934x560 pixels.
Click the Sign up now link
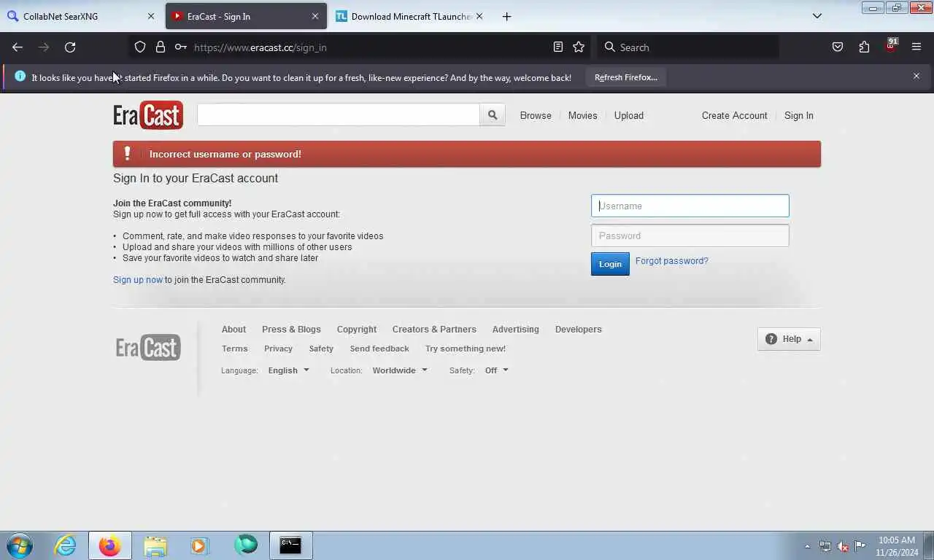138,280
